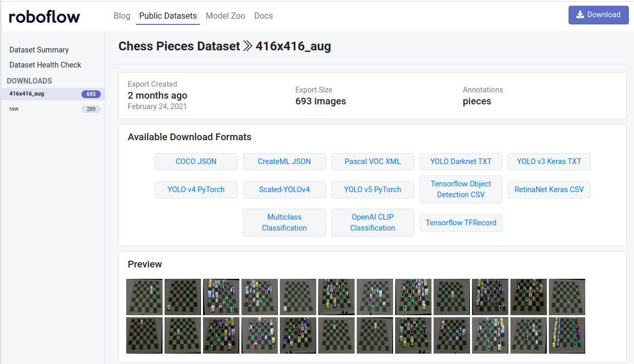
Task: Click the 'February 24, 2021' date text
Action: [157, 106]
